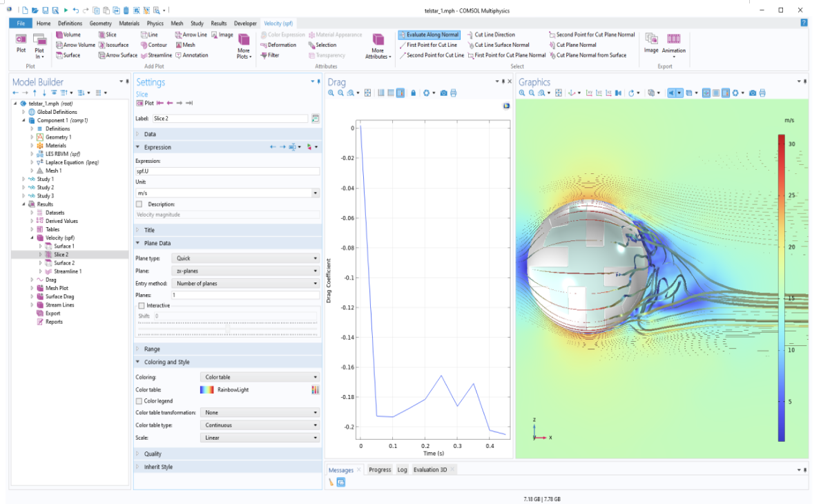Viewport: 821px width, 504px height.
Task: Add a Mesh plot from ribbon
Action: point(185,45)
